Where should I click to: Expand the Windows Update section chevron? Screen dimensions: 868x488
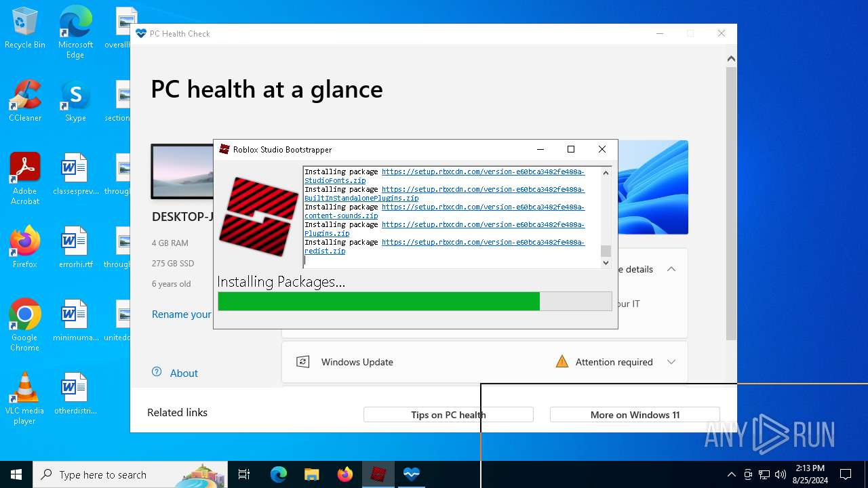tap(671, 362)
